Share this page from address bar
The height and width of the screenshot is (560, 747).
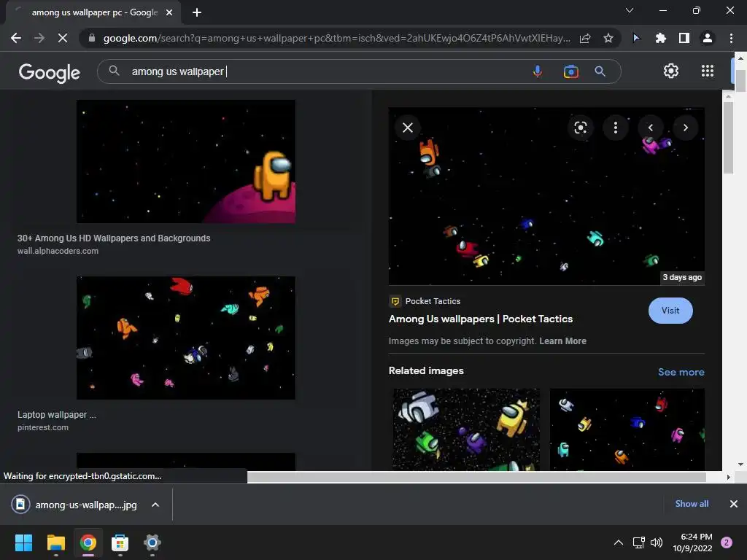click(x=585, y=38)
